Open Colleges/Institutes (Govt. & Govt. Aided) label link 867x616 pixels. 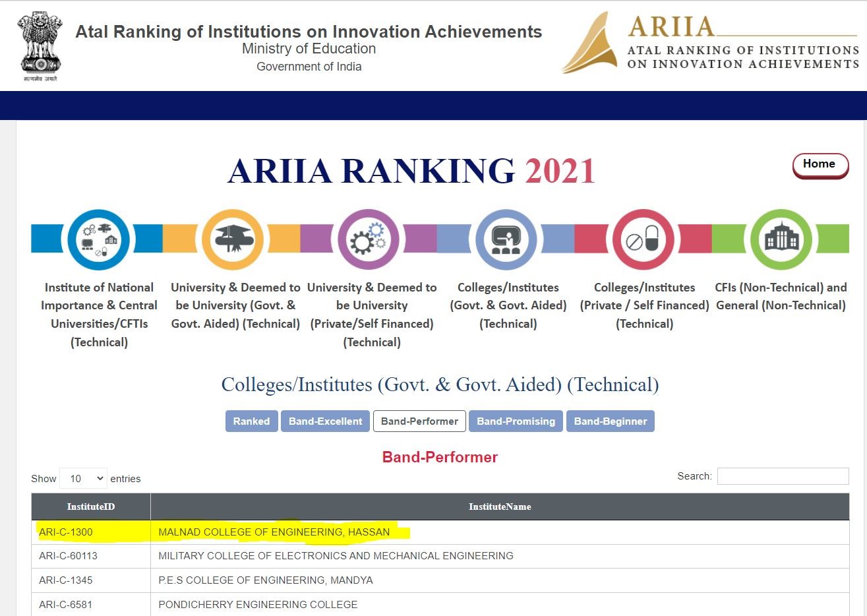[x=508, y=305]
